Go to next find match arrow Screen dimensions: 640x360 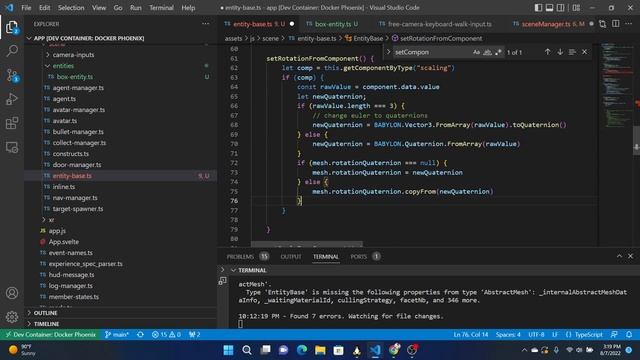[x=560, y=52]
